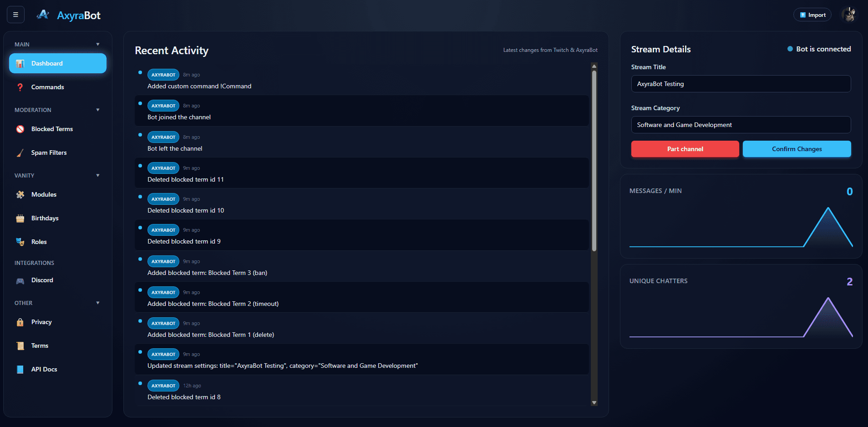Click the Commands question mark icon

pyautogui.click(x=20, y=87)
